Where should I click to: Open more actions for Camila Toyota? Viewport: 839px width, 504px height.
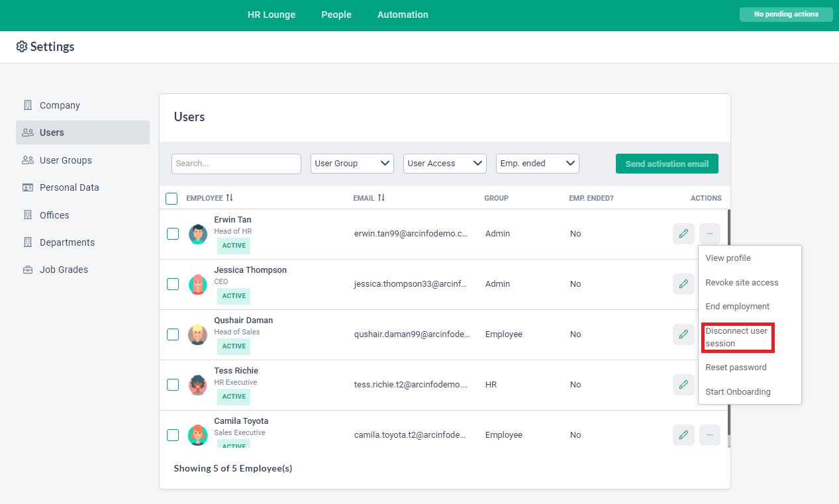pos(710,435)
